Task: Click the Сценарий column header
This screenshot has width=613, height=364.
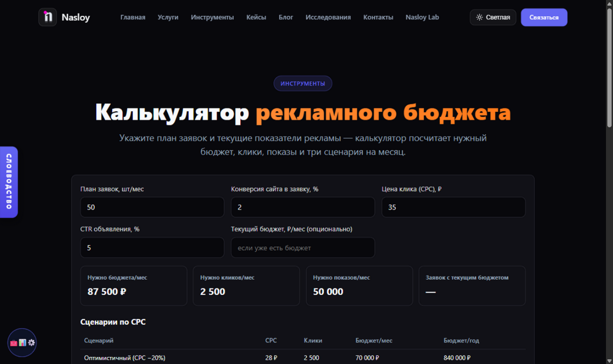Action: 99,341
